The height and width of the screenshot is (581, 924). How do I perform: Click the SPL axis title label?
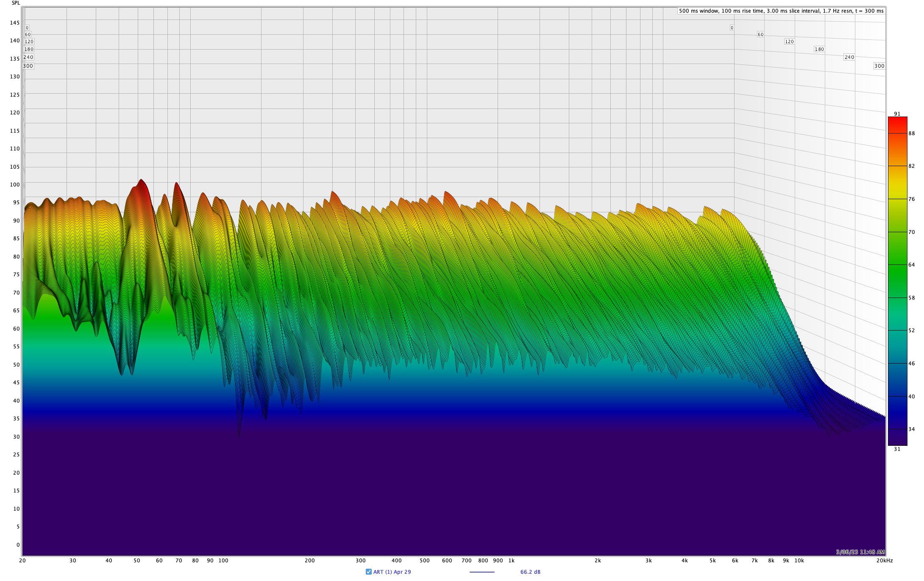tap(16, 3)
